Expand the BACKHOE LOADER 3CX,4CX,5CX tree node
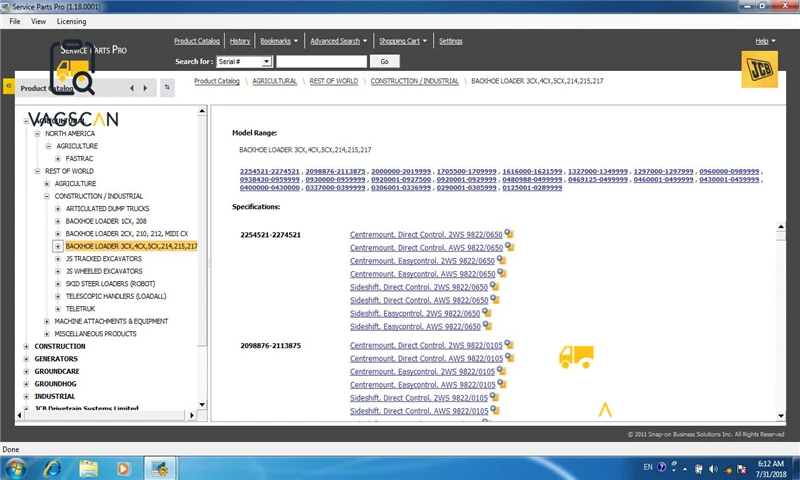800x480 pixels. click(x=58, y=246)
